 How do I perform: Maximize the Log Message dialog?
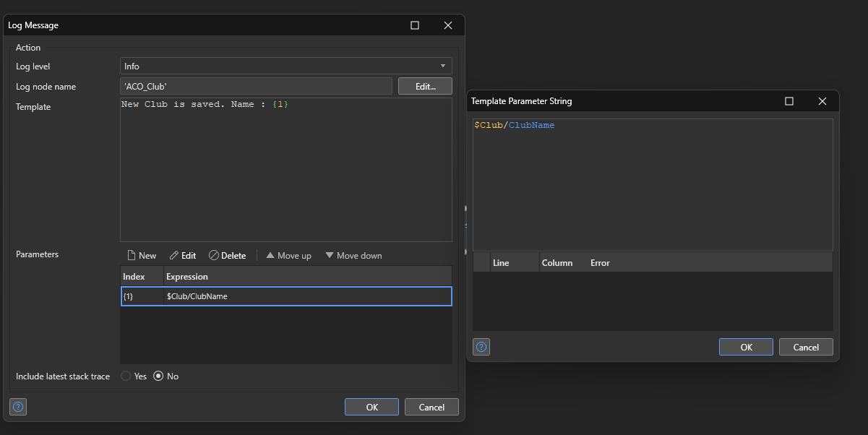click(x=415, y=25)
